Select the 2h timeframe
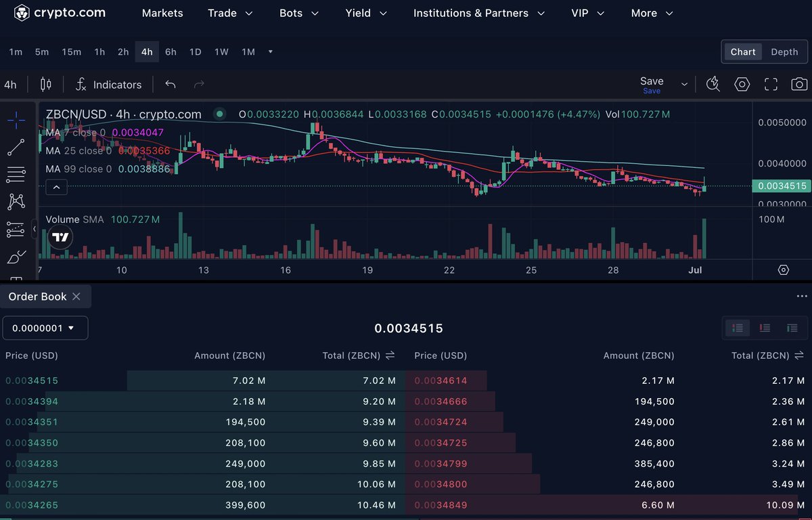This screenshot has width=812, height=520. coord(123,51)
